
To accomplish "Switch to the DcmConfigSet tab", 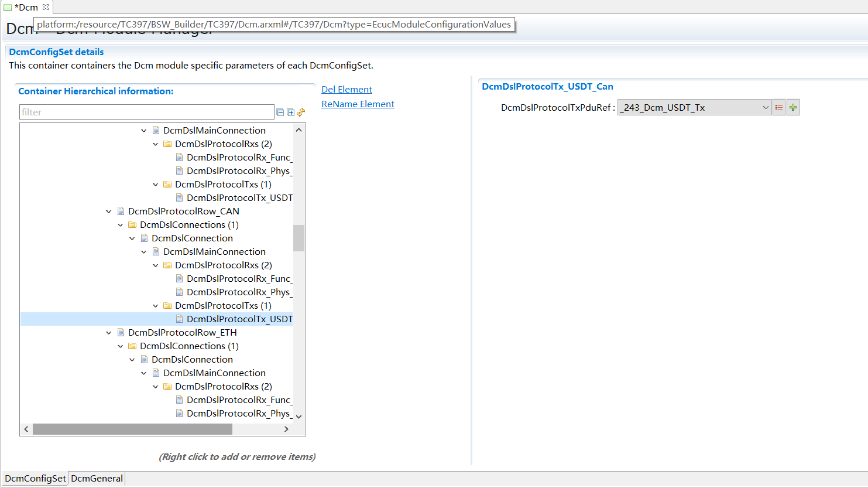I will pyautogui.click(x=35, y=479).
